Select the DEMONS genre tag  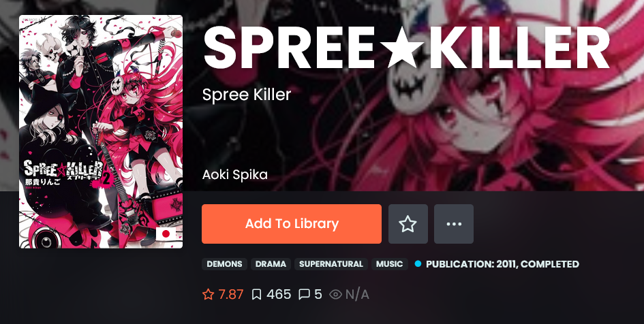[x=224, y=264]
